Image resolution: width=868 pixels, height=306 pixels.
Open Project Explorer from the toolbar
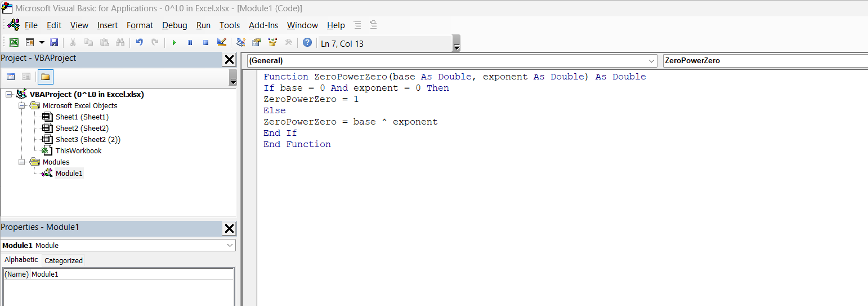[x=241, y=43]
